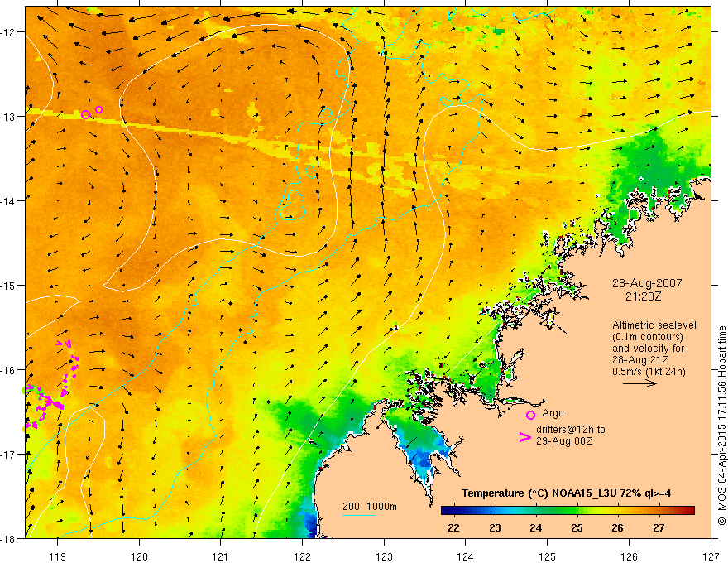
Task: Click the 'Argo' legend label
Action: (553, 413)
